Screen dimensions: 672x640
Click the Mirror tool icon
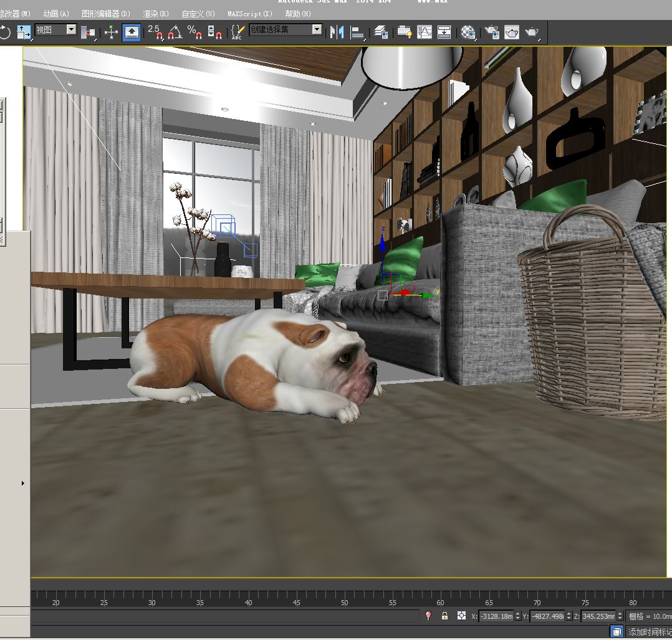point(337,32)
